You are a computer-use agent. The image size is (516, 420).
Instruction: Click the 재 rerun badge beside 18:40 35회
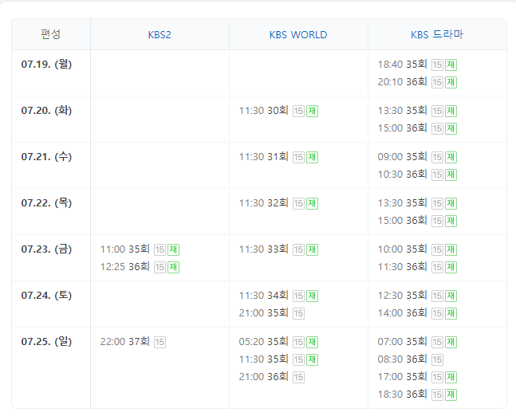[x=451, y=65]
